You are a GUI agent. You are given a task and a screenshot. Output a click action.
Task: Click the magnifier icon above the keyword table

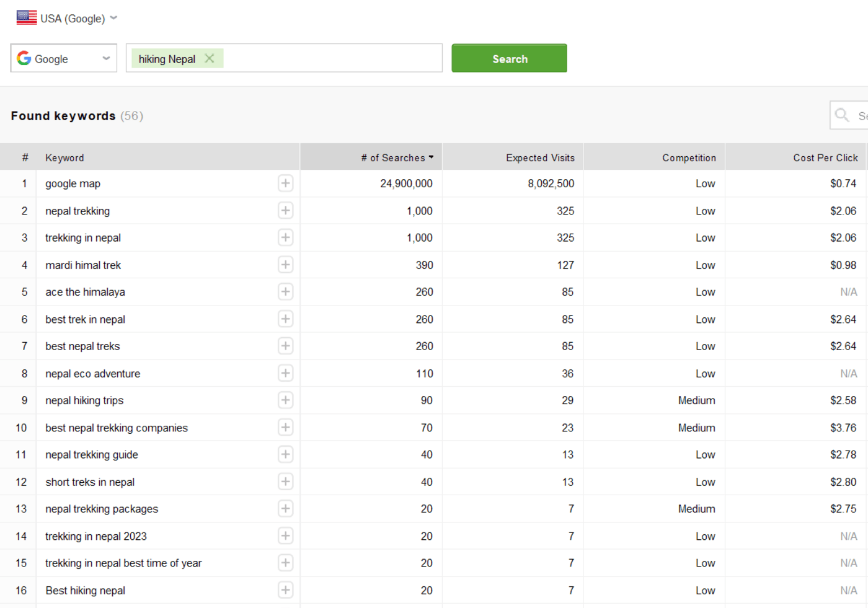pyautogui.click(x=841, y=115)
